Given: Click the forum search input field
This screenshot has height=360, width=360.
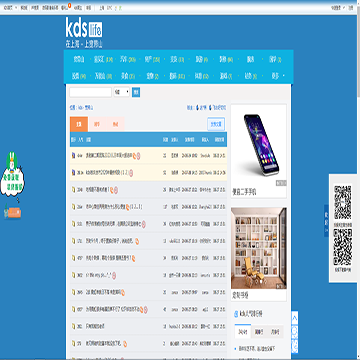Looking at the screenshot, I should click(90, 92).
